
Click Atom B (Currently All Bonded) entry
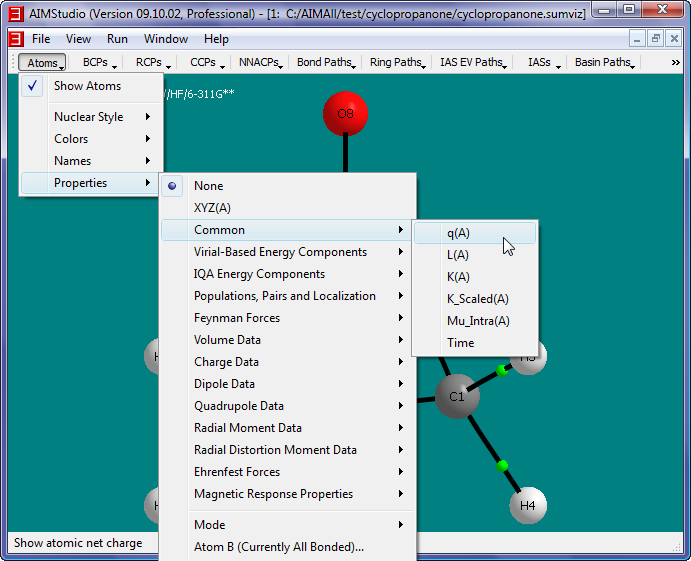tap(278, 547)
